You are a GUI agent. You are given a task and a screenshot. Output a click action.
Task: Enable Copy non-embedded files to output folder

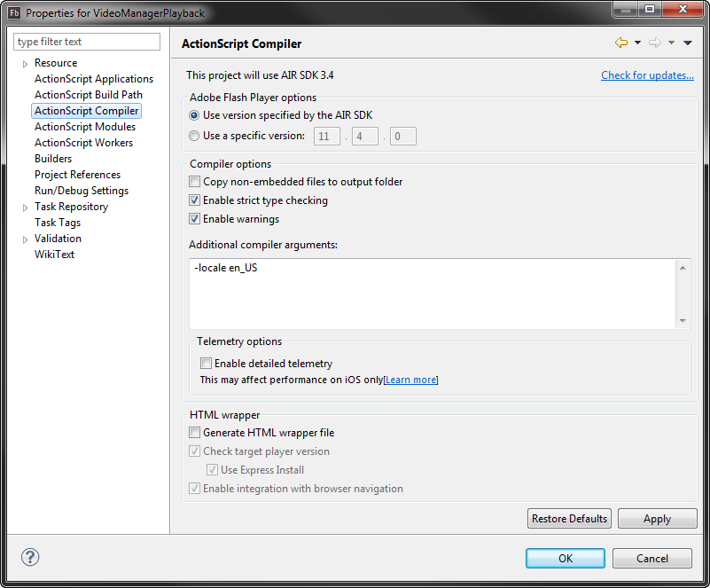195,182
